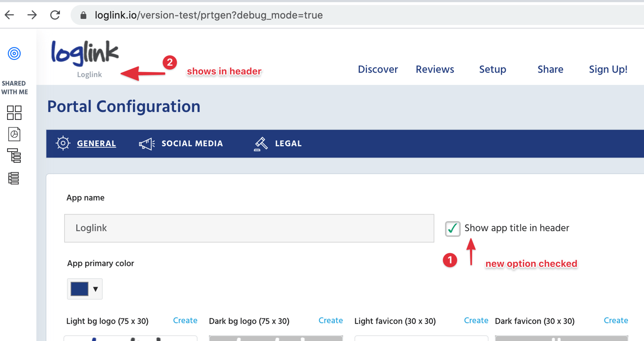Open the Discover menu item
Image resolution: width=644 pixels, height=341 pixels.
click(x=378, y=69)
